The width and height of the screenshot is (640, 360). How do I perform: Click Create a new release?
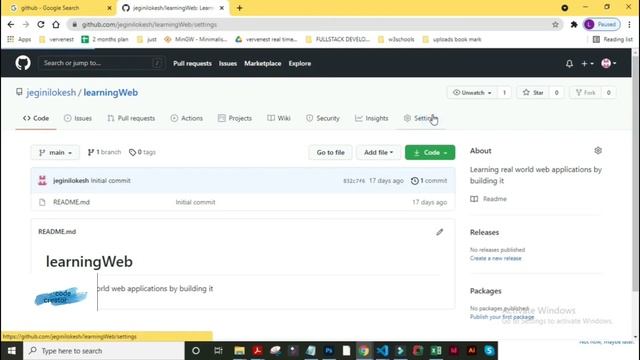496,258
